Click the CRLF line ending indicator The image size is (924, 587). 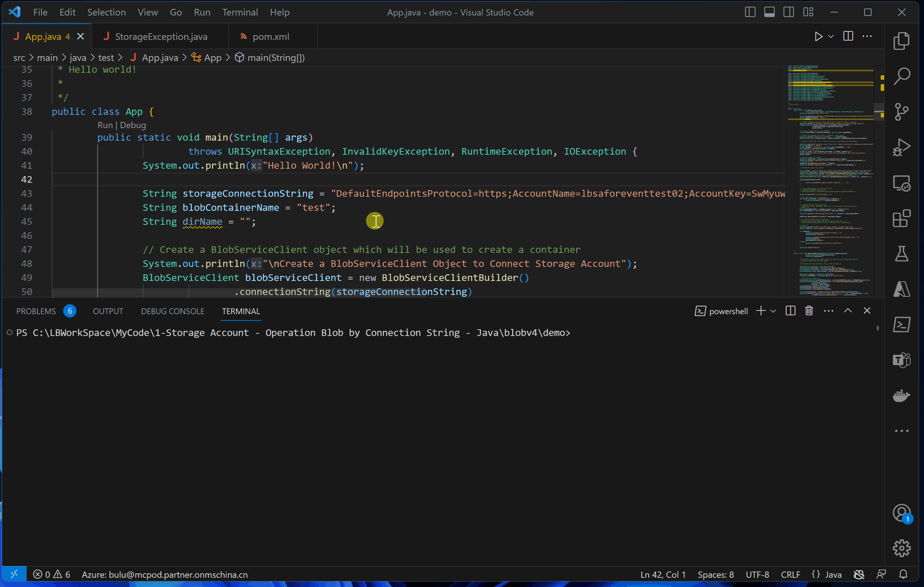(x=790, y=574)
